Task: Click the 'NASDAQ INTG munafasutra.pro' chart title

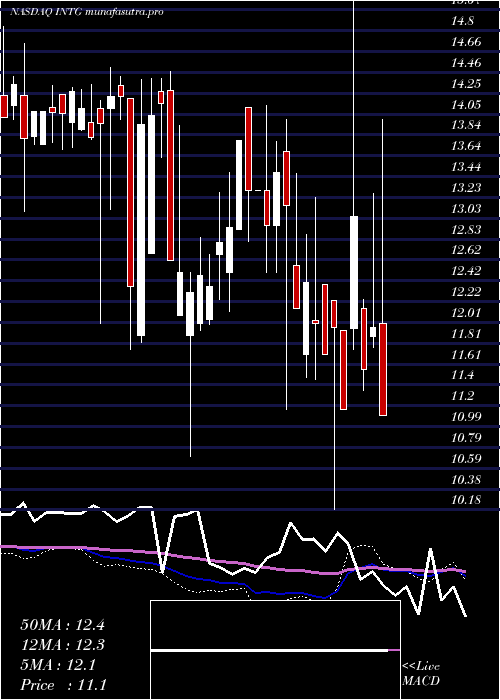Action: [87, 12]
